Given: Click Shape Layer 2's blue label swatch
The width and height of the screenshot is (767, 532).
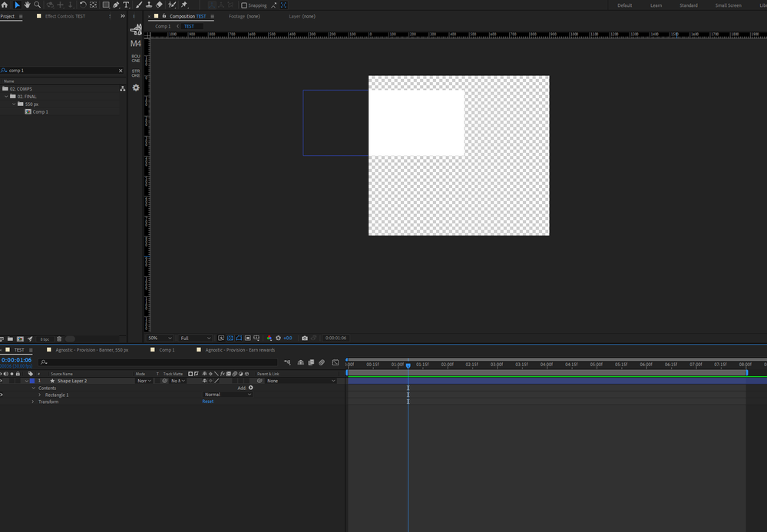Looking at the screenshot, I should point(31,381).
